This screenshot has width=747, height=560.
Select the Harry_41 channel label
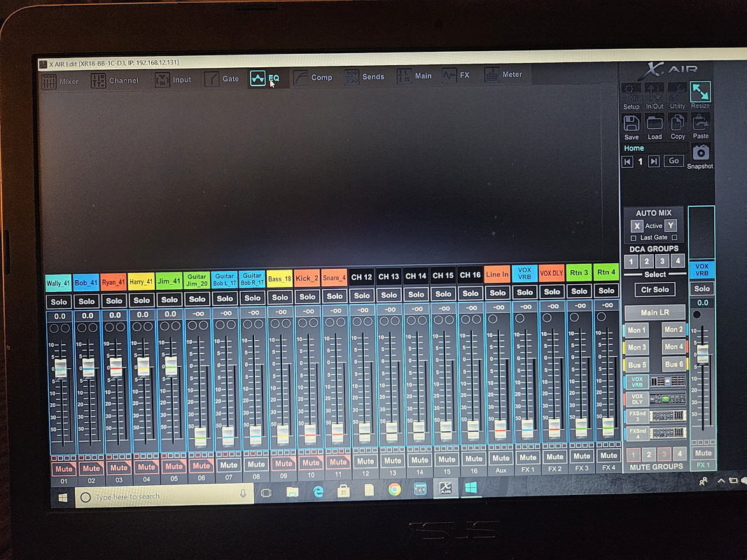(141, 282)
